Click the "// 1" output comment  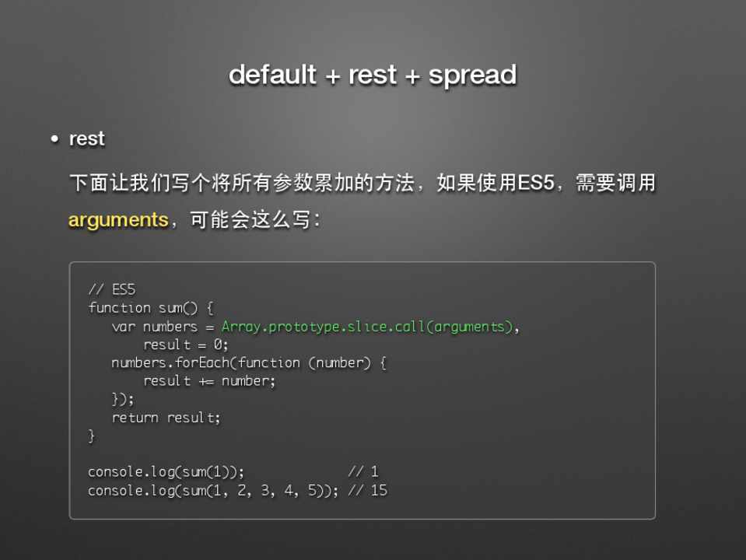pyautogui.click(x=362, y=472)
